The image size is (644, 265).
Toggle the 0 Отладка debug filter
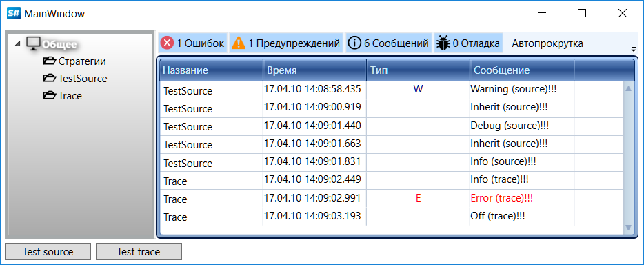coord(469,43)
